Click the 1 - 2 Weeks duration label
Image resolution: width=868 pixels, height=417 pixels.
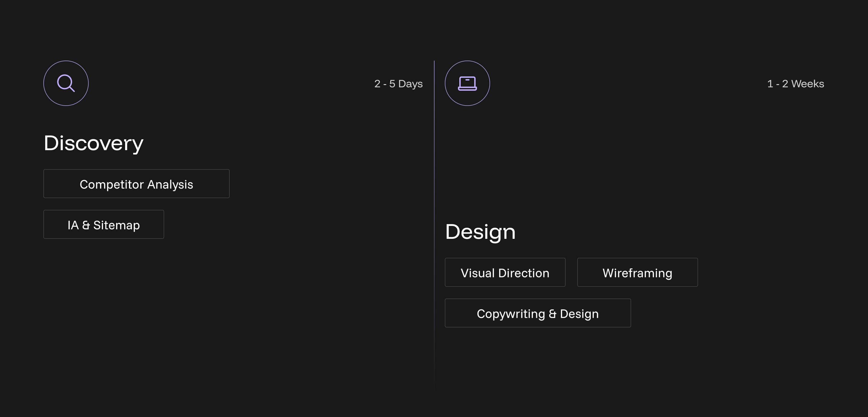795,84
